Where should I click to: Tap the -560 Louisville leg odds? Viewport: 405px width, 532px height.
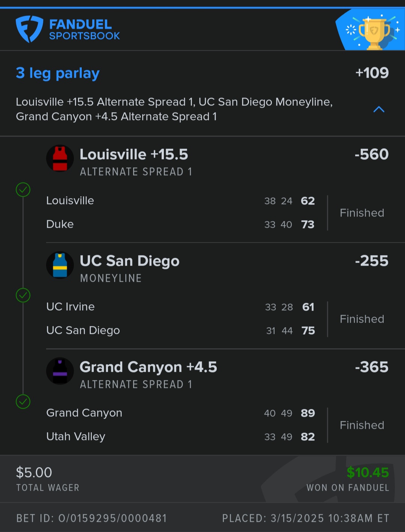(372, 155)
